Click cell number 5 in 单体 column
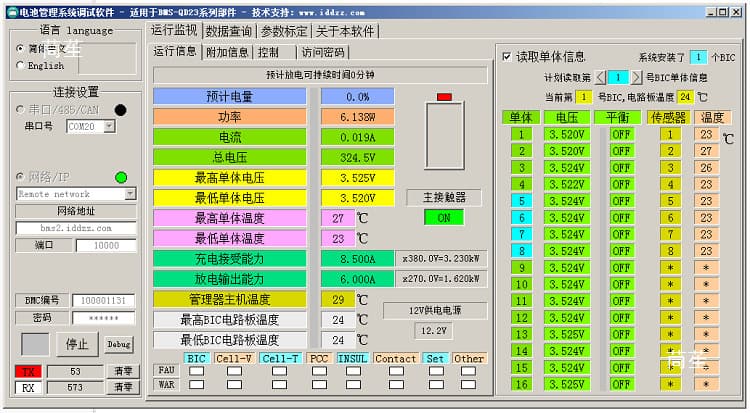The height and width of the screenshot is (413, 750). [x=522, y=201]
